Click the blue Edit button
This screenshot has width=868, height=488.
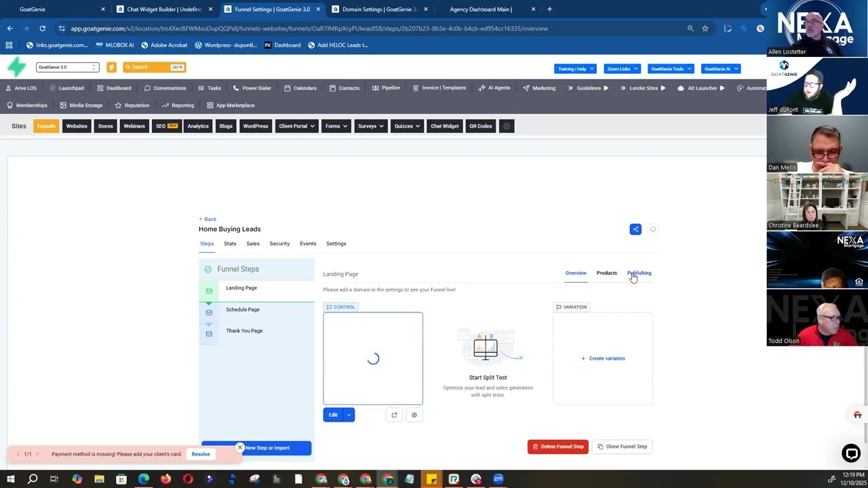tap(333, 415)
